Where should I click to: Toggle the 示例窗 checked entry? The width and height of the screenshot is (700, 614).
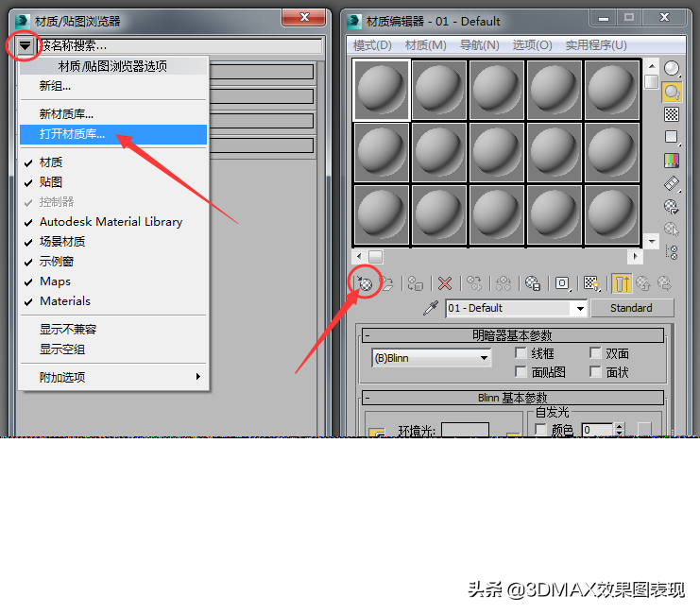(x=113, y=262)
